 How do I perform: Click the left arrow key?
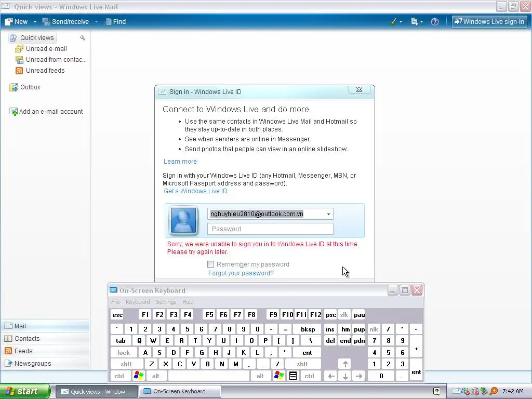click(x=331, y=376)
